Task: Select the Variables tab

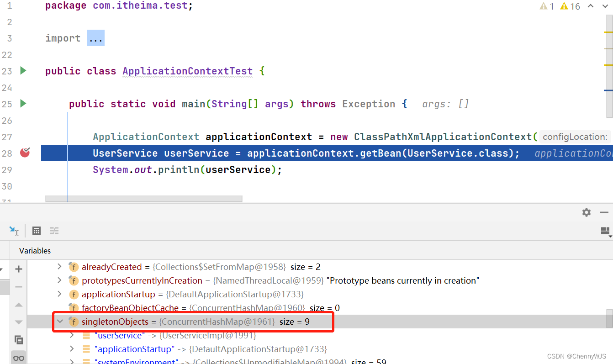Action: (34, 251)
